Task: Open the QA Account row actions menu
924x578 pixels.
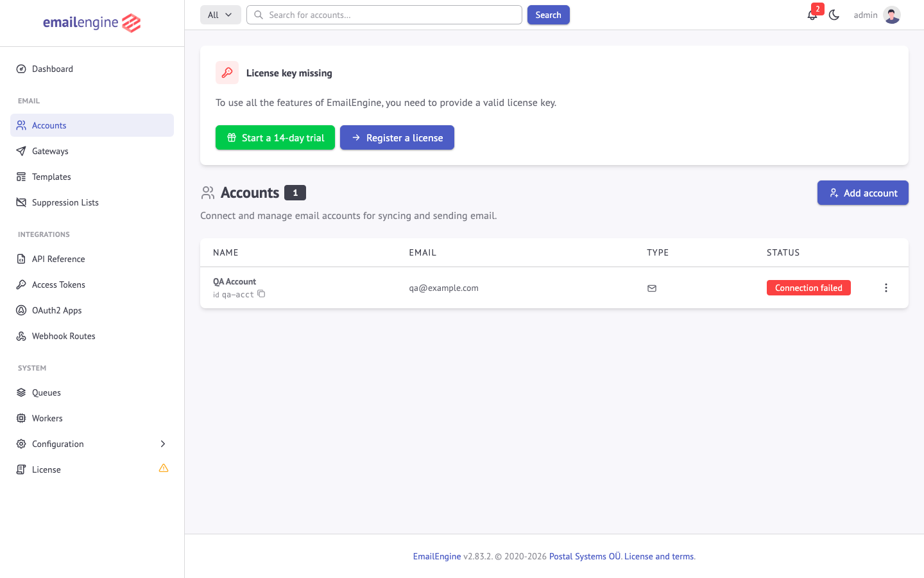Action: tap(886, 288)
